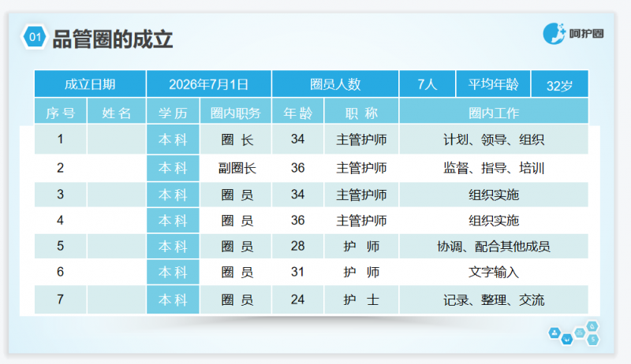
Task: Click the 圈员人数 header cell
Action: tap(335, 84)
